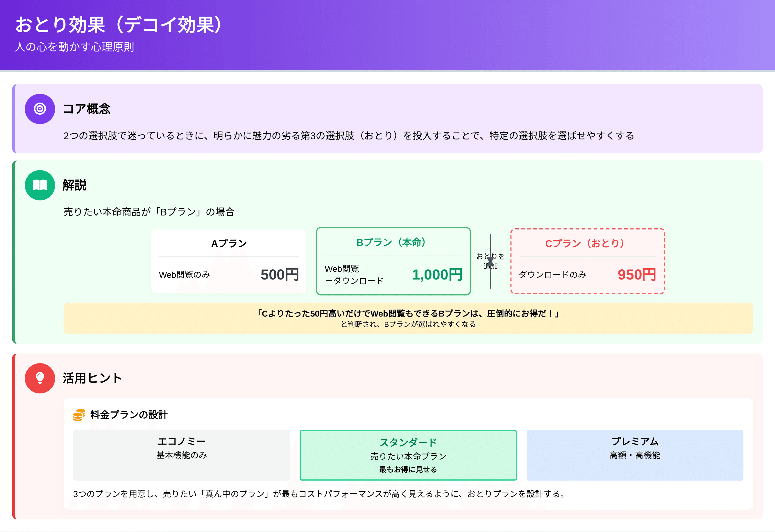The height and width of the screenshot is (532, 775).
Task: Click the Web閲覧のみ label
Action: tap(185, 275)
